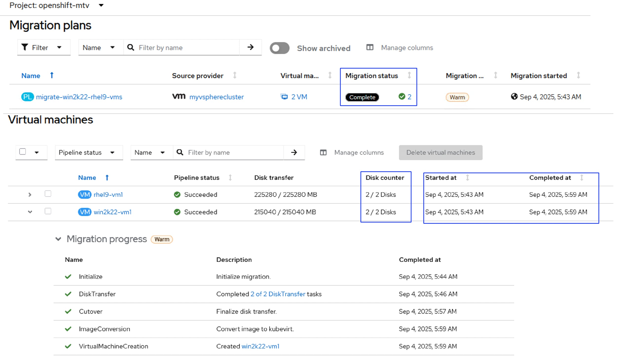This screenshot has height=364, width=623.
Task: Sort by Migration status column icon
Action: (x=409, y=75)
